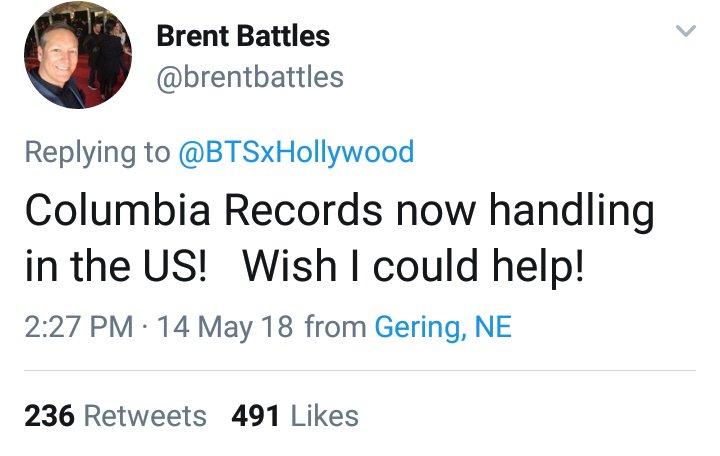Viewport: 720px width, 456px height.
Task: Click the "Brent Battles" display name
Action: 243,38
